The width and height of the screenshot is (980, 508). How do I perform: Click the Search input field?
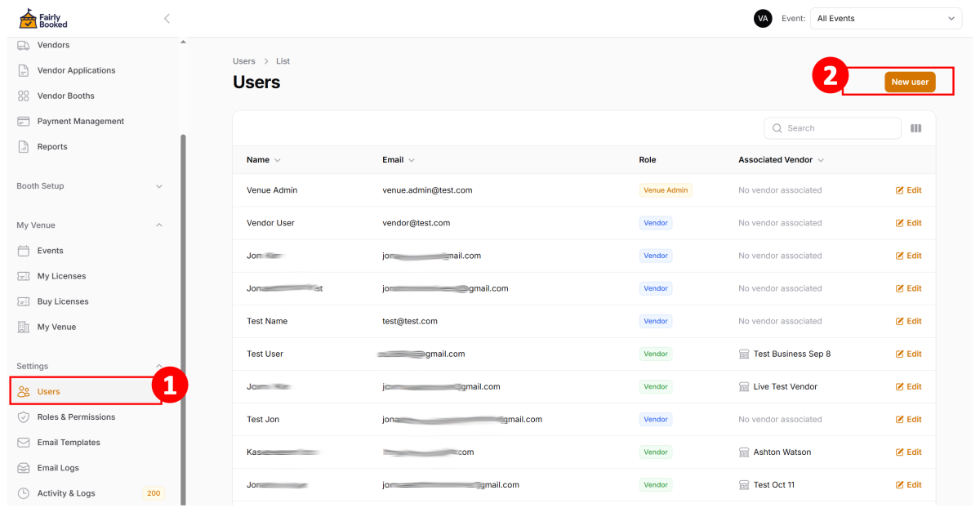(840, 128)
